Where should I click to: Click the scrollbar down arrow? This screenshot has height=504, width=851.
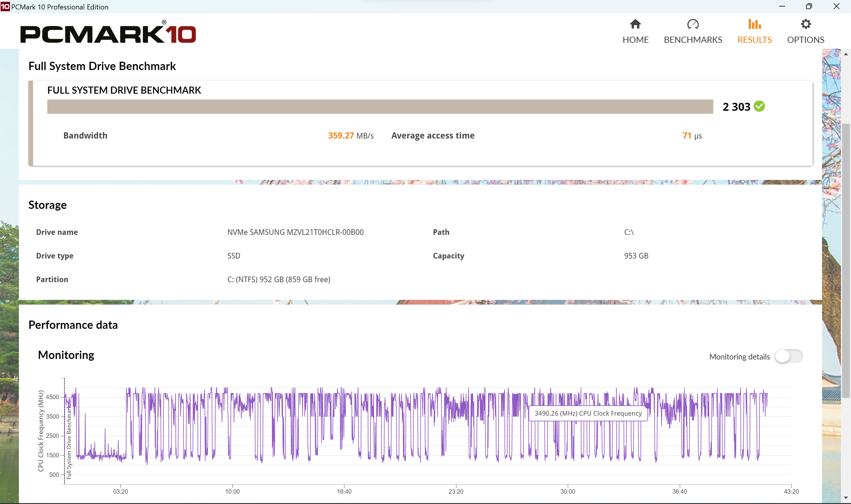(846, 498)
